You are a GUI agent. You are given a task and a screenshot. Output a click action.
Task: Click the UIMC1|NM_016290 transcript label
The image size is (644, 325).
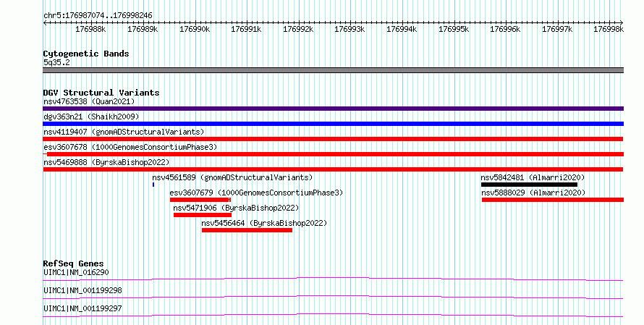[76, 272]
